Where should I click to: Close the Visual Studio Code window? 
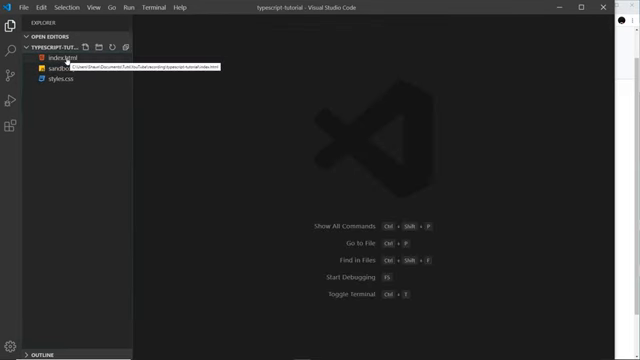coord(603,7)
